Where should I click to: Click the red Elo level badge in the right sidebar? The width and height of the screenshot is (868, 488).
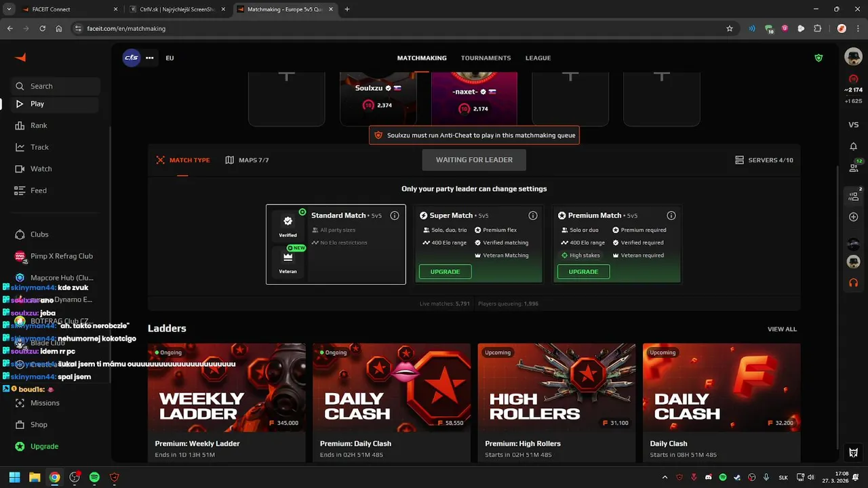[x=853, y=79]
